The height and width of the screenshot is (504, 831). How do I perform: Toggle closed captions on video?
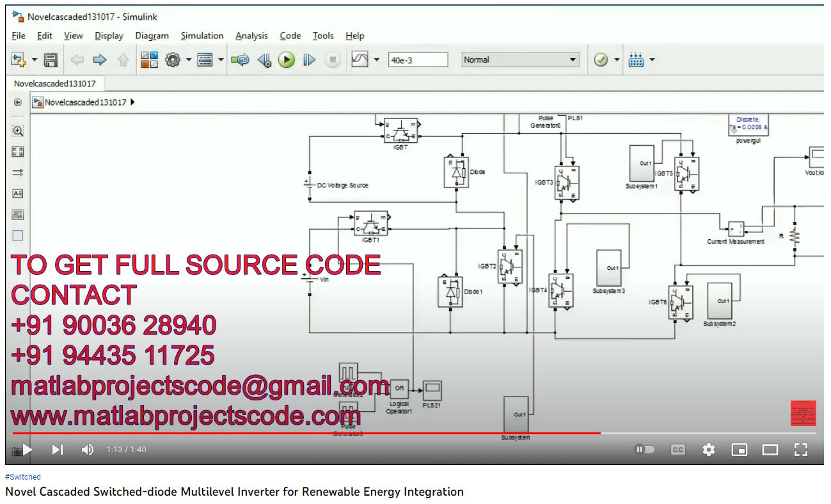tap(678, 450)
